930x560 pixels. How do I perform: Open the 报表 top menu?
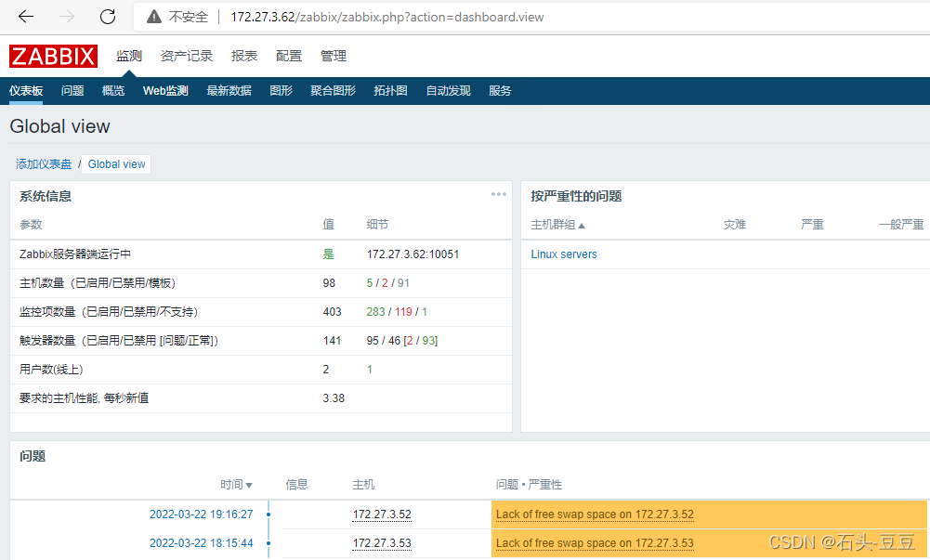pyautogui.click(x=244, y=57)
